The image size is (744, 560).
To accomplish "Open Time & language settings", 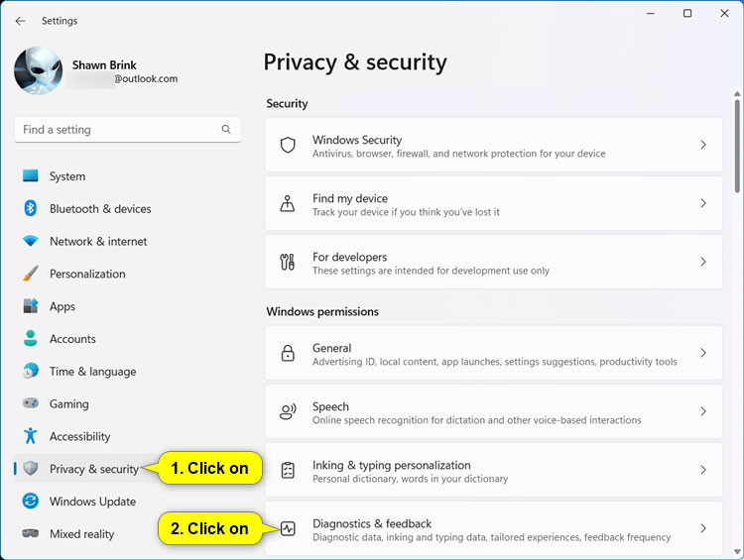I will coord(92,372).
